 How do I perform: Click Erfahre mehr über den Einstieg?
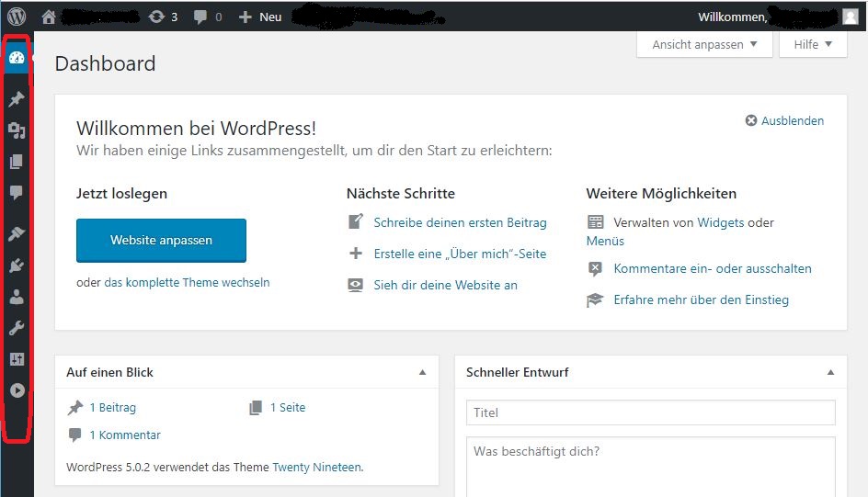pyautogui.click(x=701, y=300)
